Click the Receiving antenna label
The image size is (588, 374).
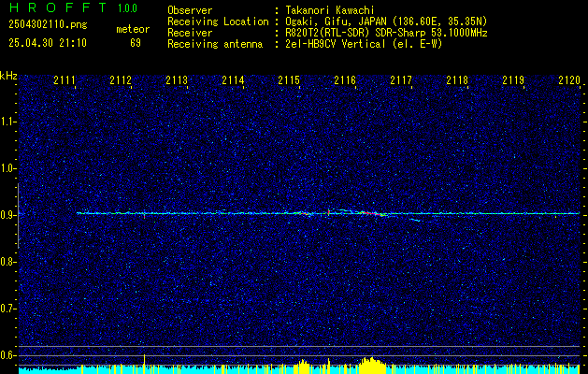215,44
